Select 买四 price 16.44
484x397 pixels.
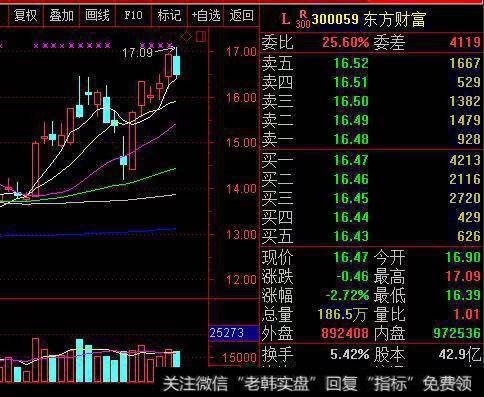click(351, 217)
